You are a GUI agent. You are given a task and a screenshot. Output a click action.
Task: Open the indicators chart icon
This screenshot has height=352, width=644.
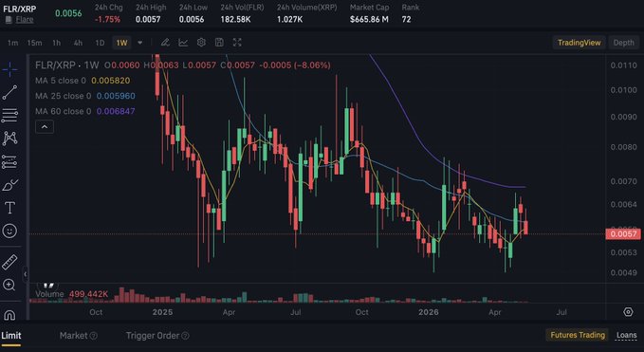click(183, 43)
